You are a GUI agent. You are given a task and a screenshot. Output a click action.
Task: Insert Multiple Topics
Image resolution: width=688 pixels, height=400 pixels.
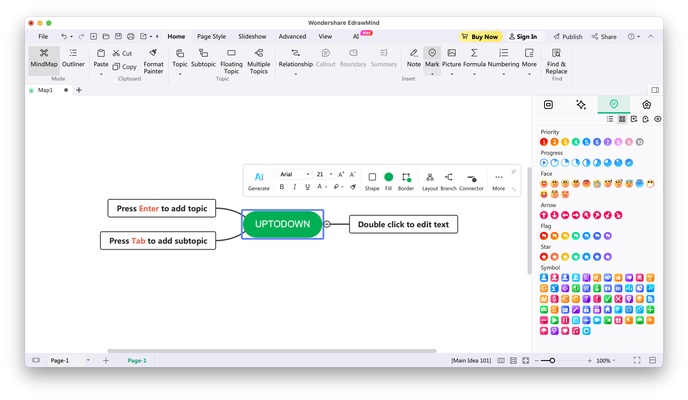pyautogui.click(x=258, y=61)
